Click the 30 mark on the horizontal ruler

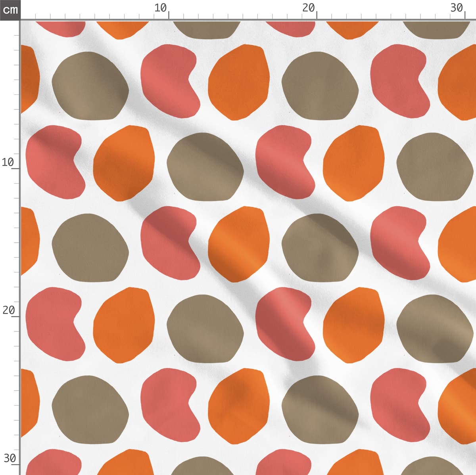pyautogui.click(x=457, y=8)
